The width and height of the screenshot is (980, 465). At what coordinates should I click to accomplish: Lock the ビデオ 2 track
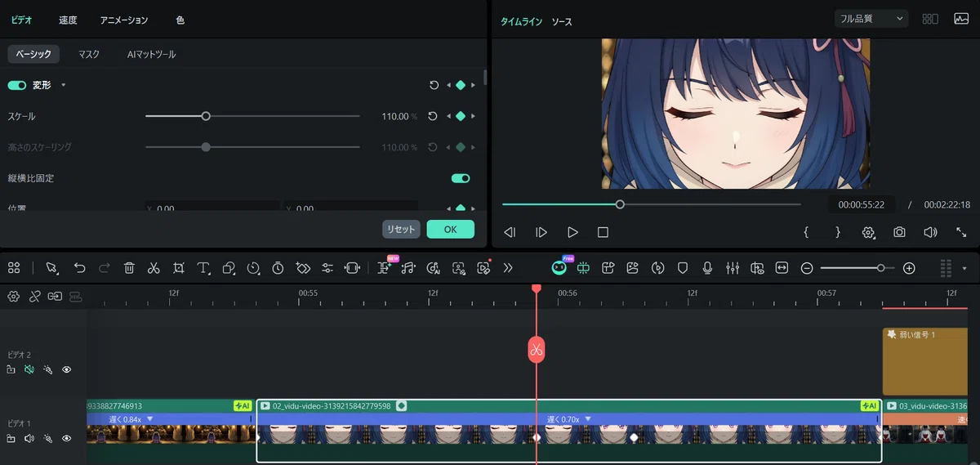click(11, 369)
